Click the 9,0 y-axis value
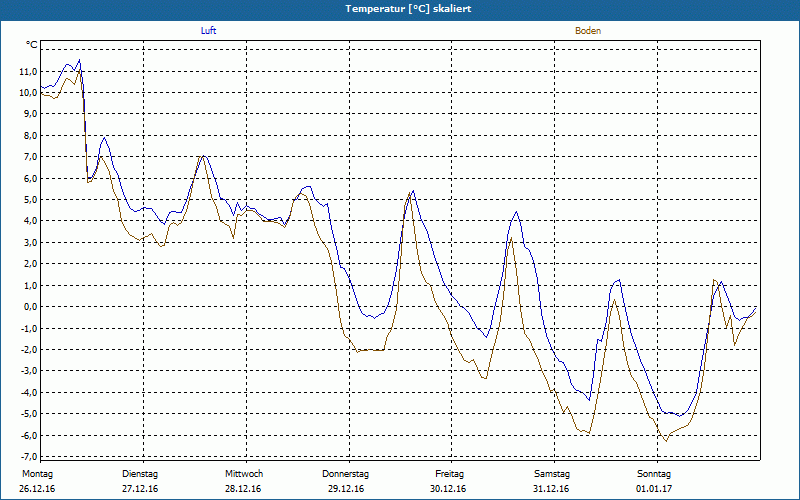 click(x=30, y=114)
